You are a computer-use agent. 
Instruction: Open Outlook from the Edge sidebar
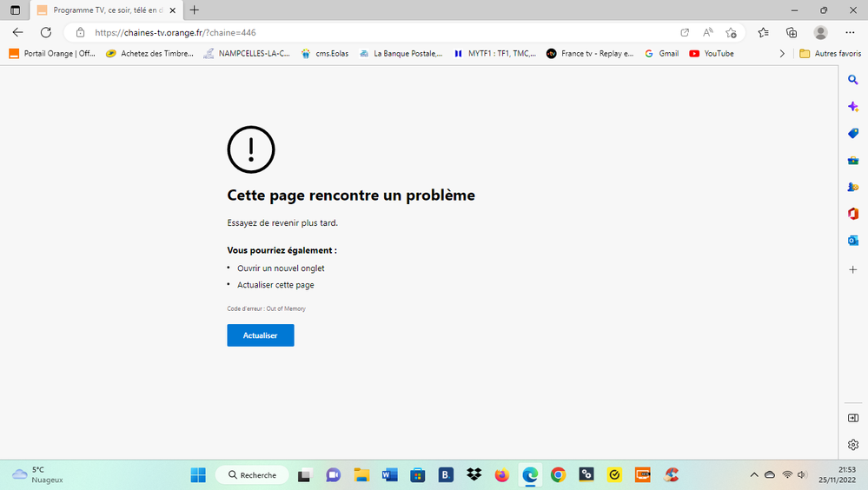[x=853, y=241]
